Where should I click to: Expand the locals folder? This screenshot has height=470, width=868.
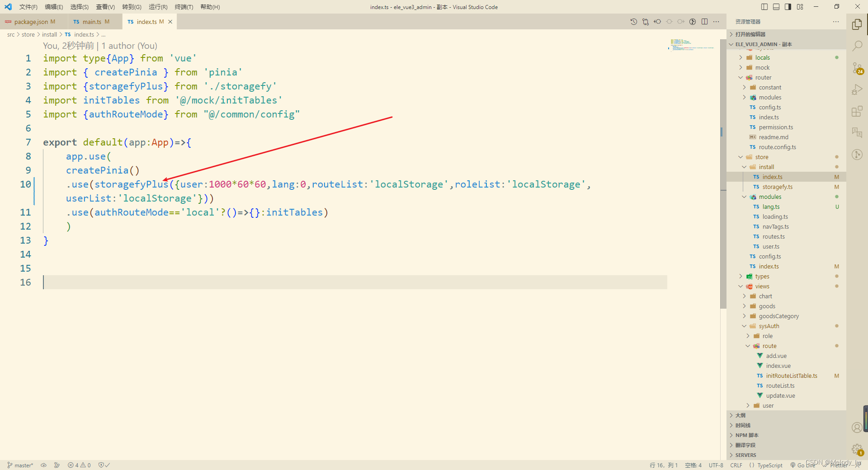click(787, 57)
